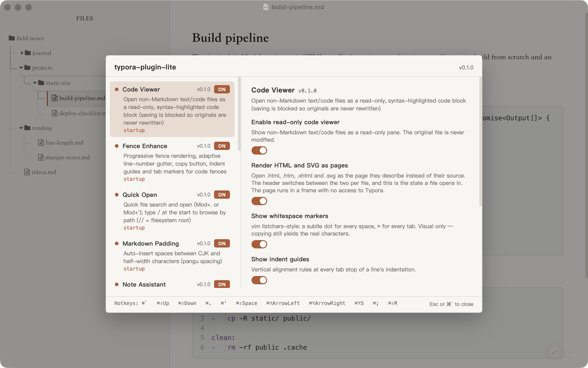
Task: Select Quick Open in plugin list
Action: [172, 211]
